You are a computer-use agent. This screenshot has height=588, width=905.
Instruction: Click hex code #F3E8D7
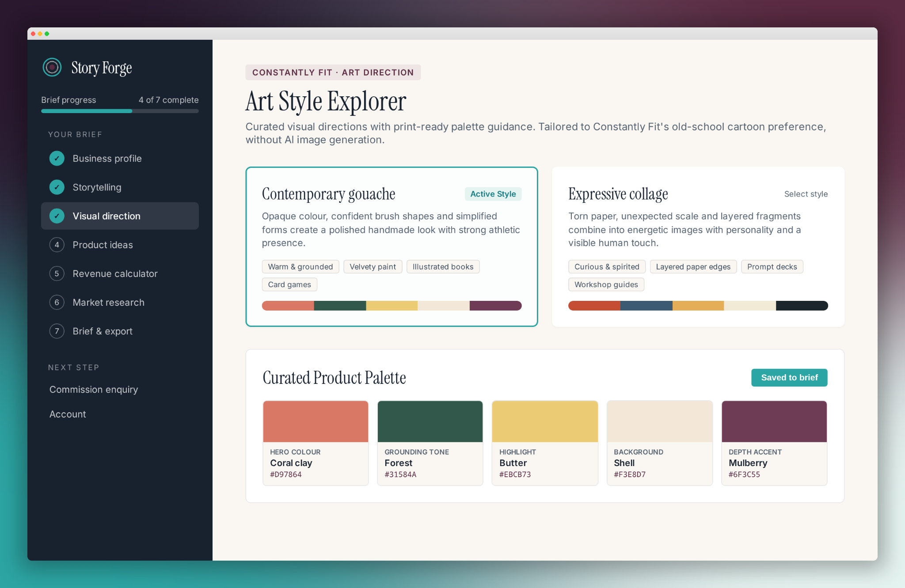[630, 474]
